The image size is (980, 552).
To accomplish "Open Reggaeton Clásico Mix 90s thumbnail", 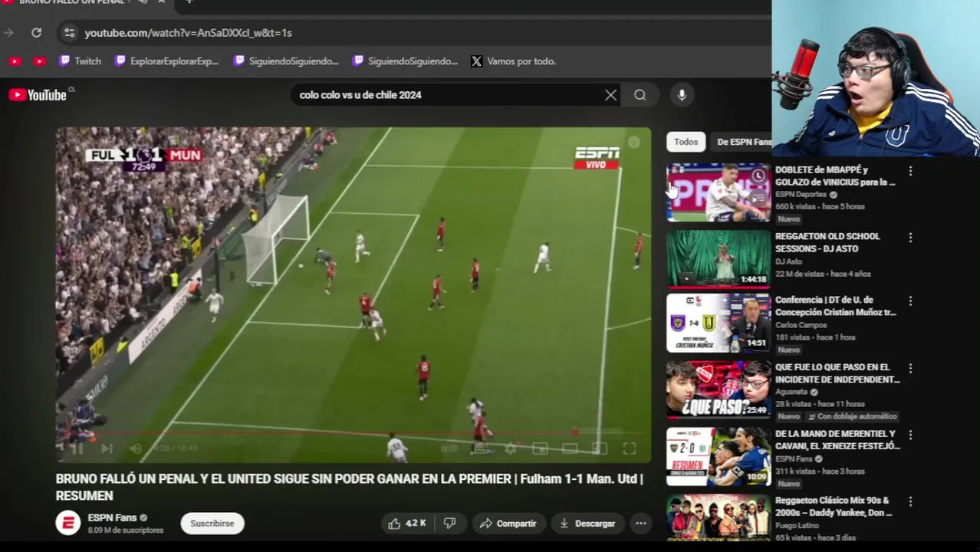I will (x=719, y=517).
